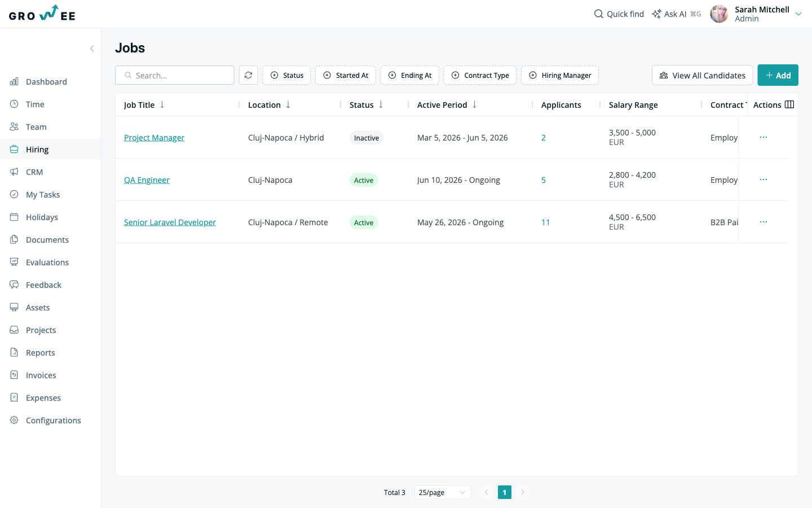Image resolution: width=812 pixels, height=508 pixels.
Task: Click the Projects icon
Action: (14, 330)
